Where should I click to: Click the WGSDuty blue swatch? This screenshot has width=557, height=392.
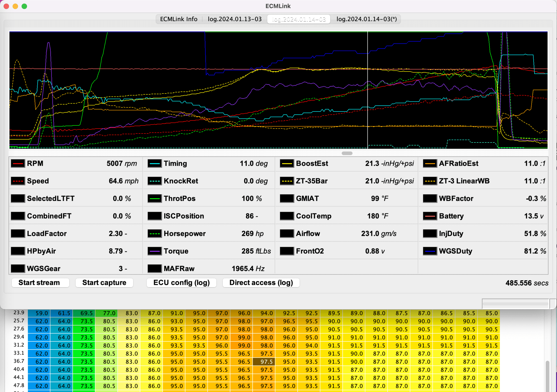[430, 251]
